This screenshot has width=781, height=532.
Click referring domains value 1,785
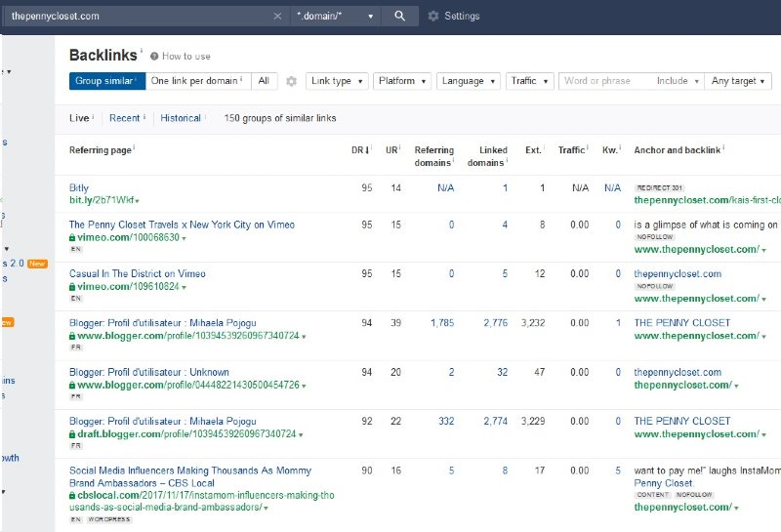pyautogui.click(x=442, y=323)
